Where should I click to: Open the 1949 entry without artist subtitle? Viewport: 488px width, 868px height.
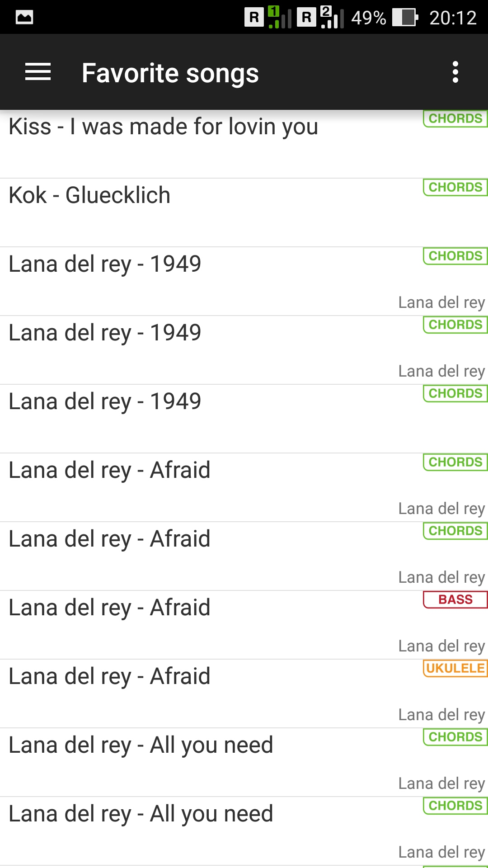(105, 401)
